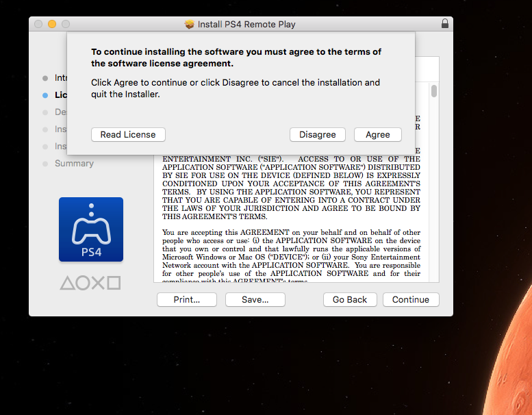Viewport: 532px width, 415px height.
Task: Open the Read License option
Action: tap(128, 134)
